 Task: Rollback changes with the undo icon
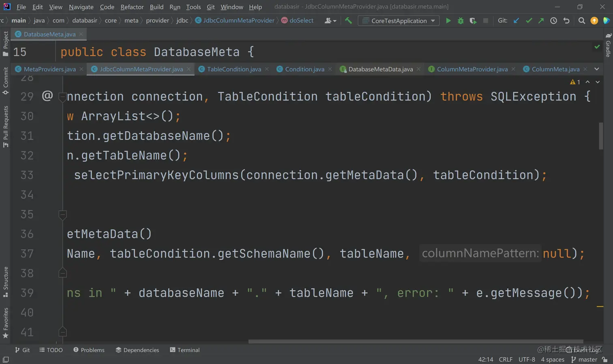coord(566,21)
